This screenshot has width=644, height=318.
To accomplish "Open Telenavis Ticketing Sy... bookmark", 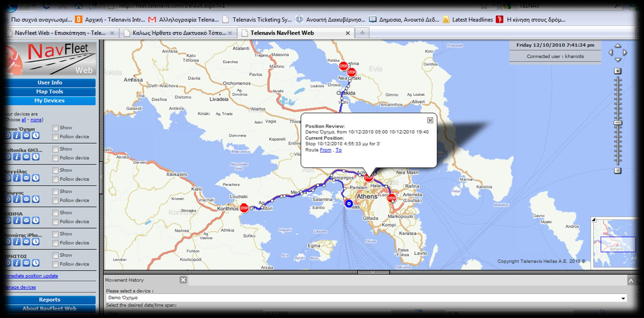I will point(257,20).
